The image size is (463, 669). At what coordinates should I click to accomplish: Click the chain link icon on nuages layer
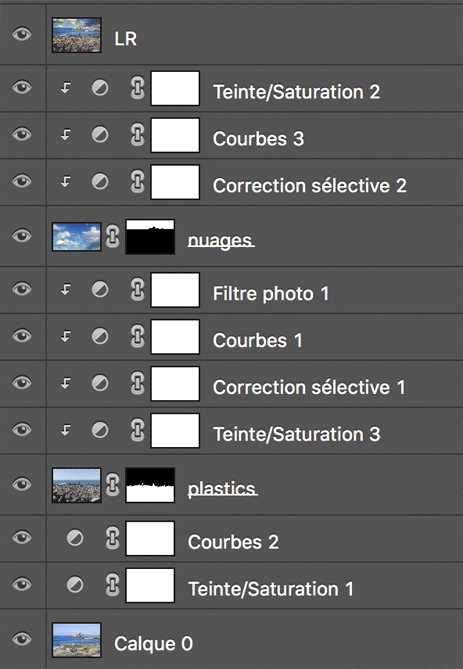(112, 236)
